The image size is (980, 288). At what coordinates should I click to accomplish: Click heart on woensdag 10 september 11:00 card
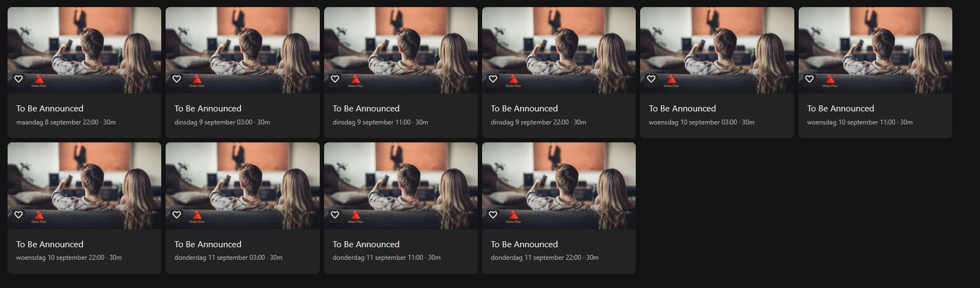point(810,79)
